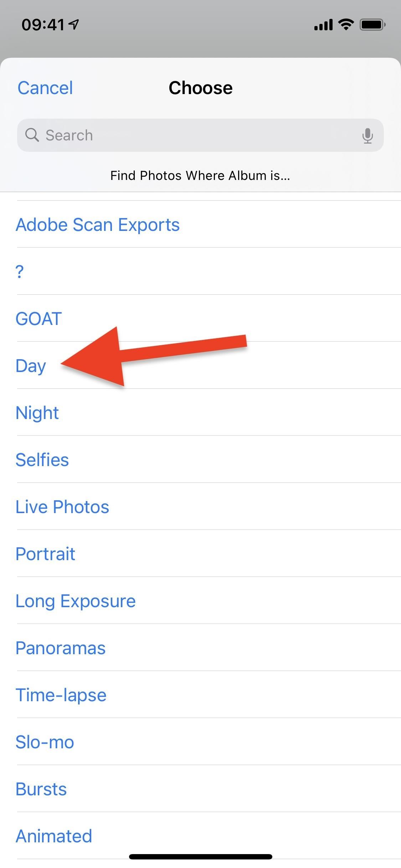401x868 pixels.
Task: Tap the Wi-Fi status icon
Action: 346,25
